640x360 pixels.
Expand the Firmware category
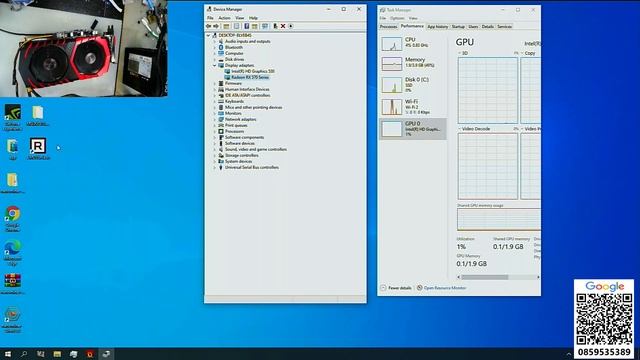coord(215,83)
